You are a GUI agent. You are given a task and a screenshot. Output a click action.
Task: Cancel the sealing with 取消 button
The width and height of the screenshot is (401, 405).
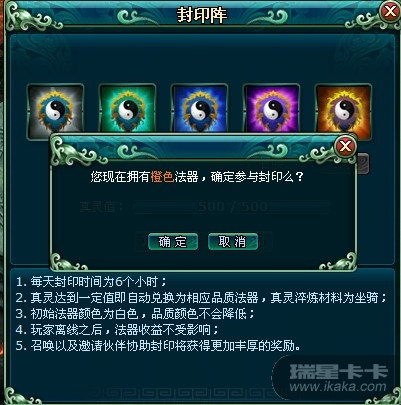[233, 242]
